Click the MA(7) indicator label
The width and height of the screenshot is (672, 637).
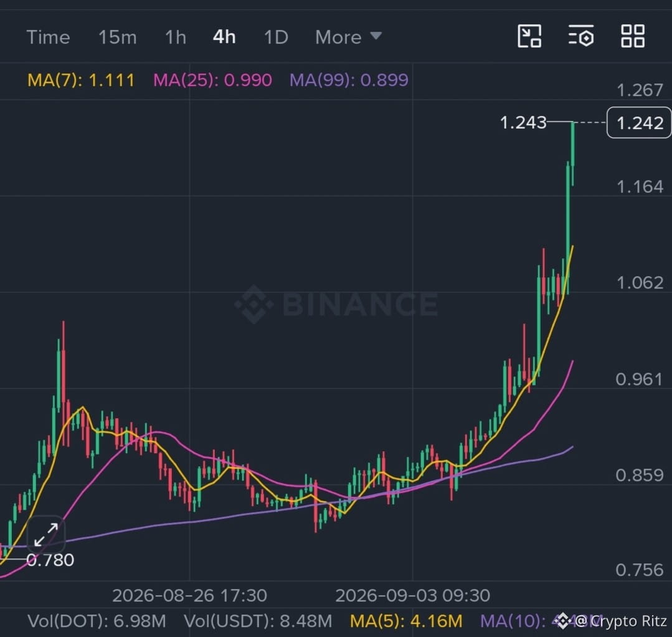point(81,80)
